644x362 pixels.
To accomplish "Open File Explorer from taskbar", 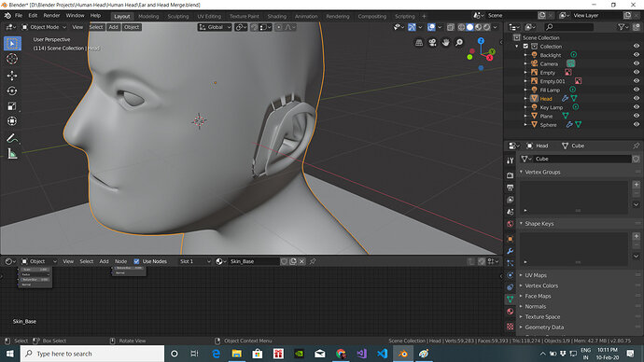I will (236, 354).
